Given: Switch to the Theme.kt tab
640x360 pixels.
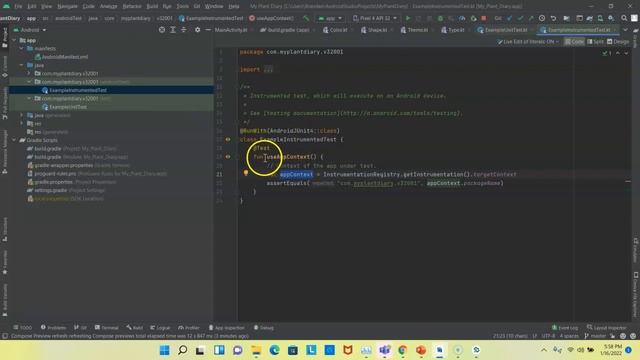Looking at the screenshot, I should click(415, 30).
